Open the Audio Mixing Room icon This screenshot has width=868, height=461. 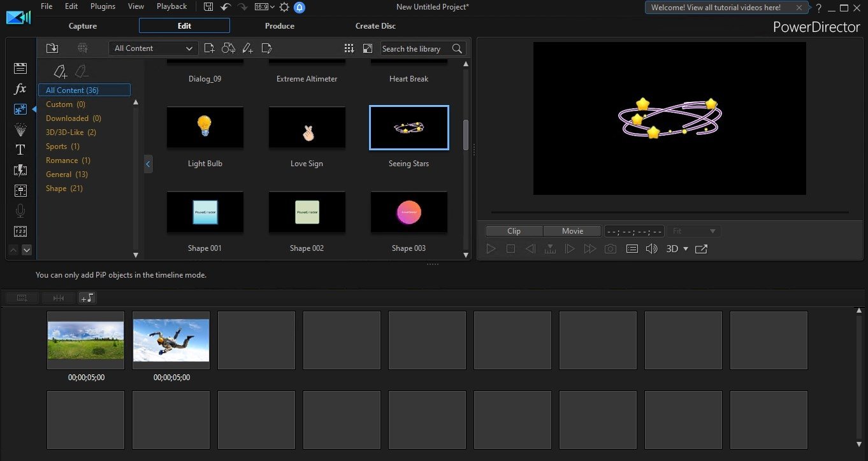pos(20,190)
